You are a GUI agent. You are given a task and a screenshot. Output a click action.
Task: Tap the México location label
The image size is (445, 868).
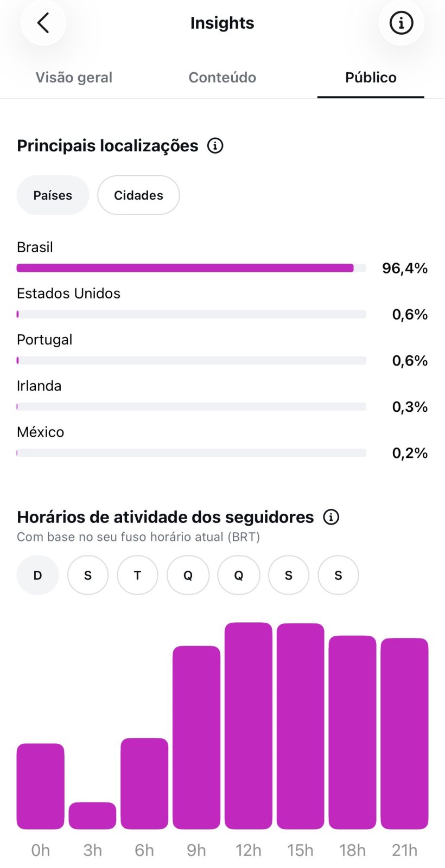[x=41, y=432]
